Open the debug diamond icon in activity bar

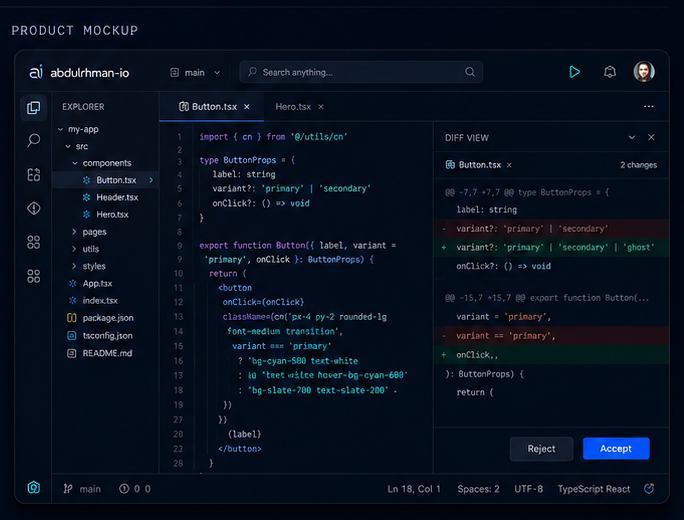(34, 208)
